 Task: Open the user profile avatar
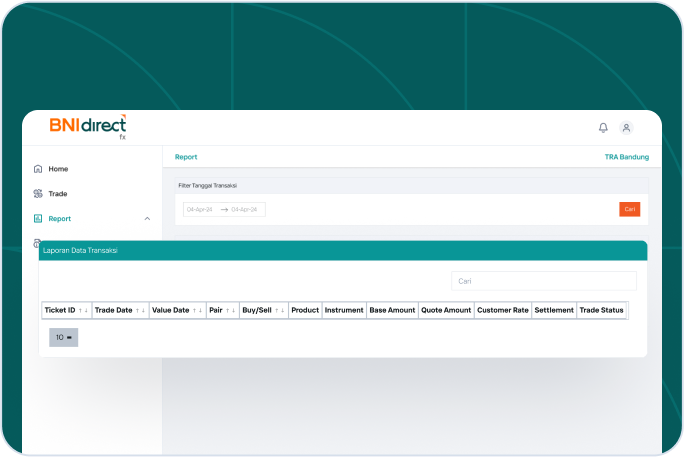(x=626, y=128)
